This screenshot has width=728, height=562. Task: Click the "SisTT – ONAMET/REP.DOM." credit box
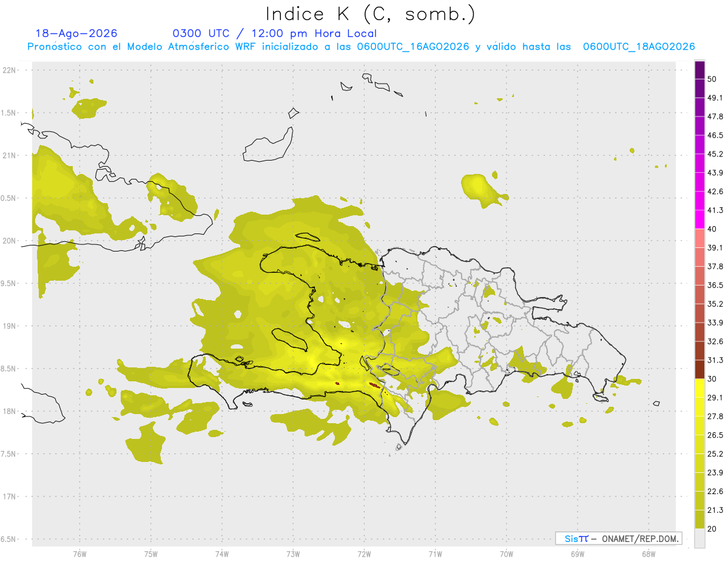pyautogui.click(x=619, y=538)
